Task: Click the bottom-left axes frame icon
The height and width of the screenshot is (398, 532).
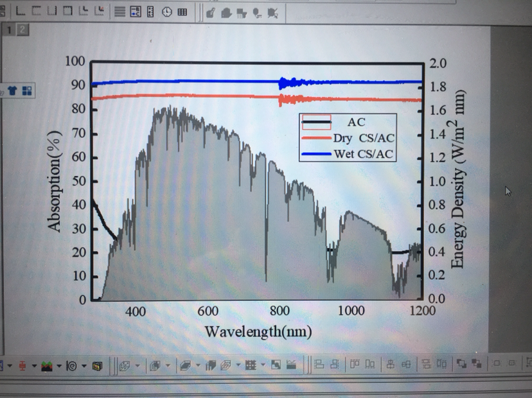Action: pos(21,11)
